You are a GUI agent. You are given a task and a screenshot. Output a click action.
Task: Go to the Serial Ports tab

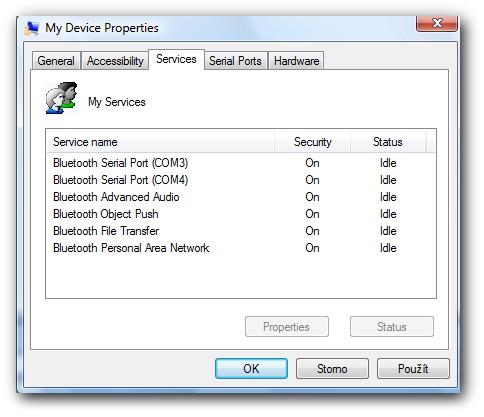point(235,61)
